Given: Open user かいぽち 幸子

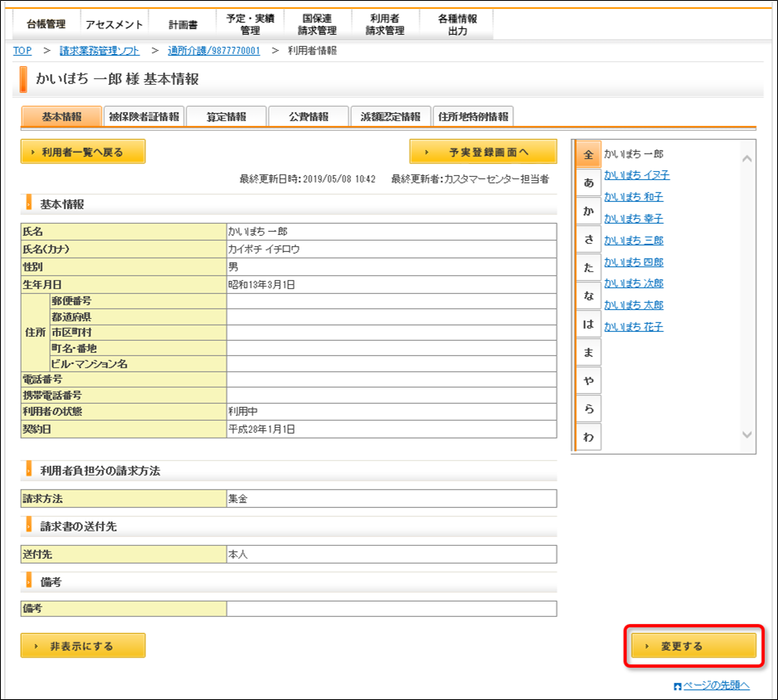Looking at the screenshot, I should tap(634, 219).
